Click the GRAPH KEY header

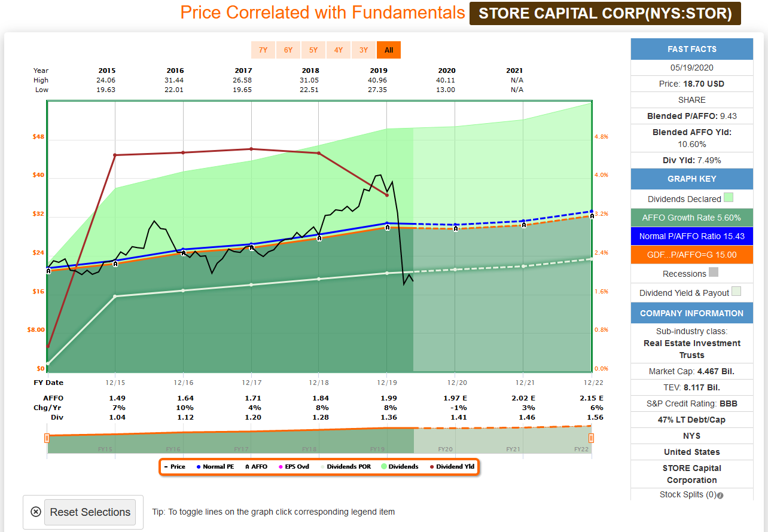(x=691, y=179)
